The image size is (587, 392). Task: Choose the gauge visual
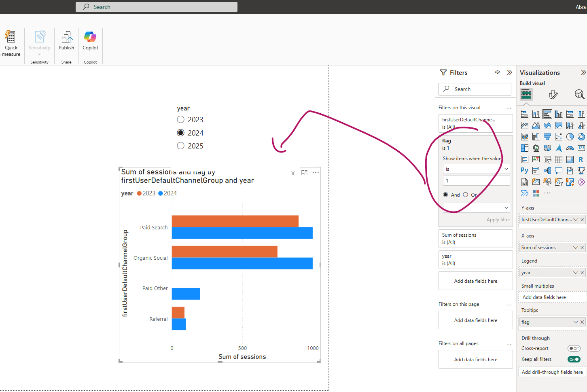pyautogui.click(x=570, y=148)
